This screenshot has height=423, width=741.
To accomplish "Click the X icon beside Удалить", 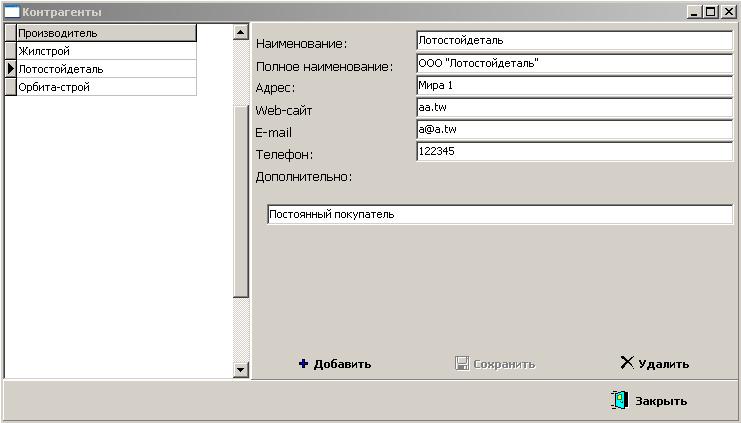I will (x=627, y=363).
